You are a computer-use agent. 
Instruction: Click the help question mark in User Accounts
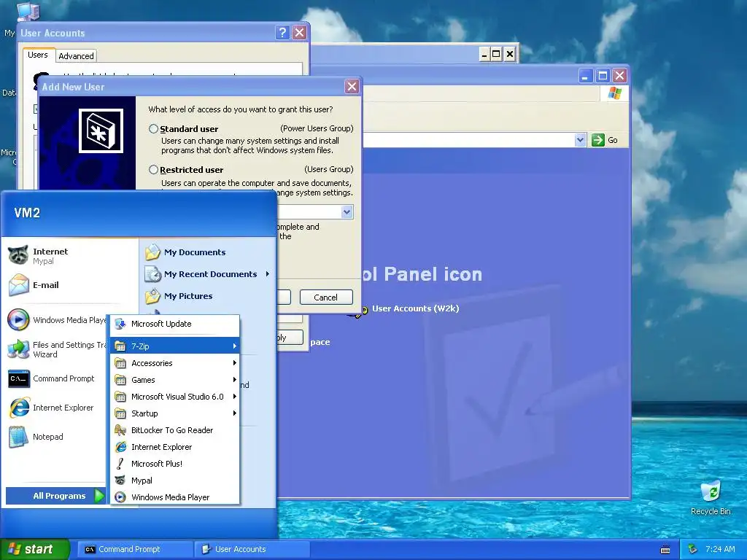pos(282,32)
